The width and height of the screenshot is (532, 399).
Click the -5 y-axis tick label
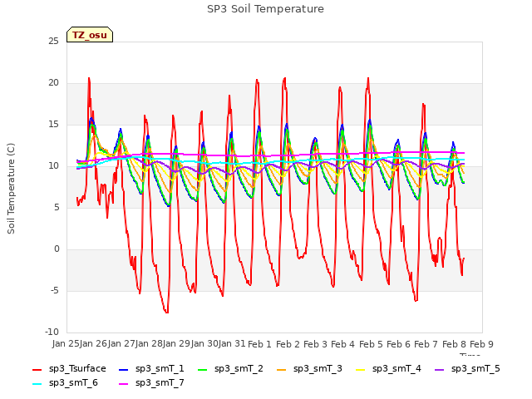click(55, 291)
